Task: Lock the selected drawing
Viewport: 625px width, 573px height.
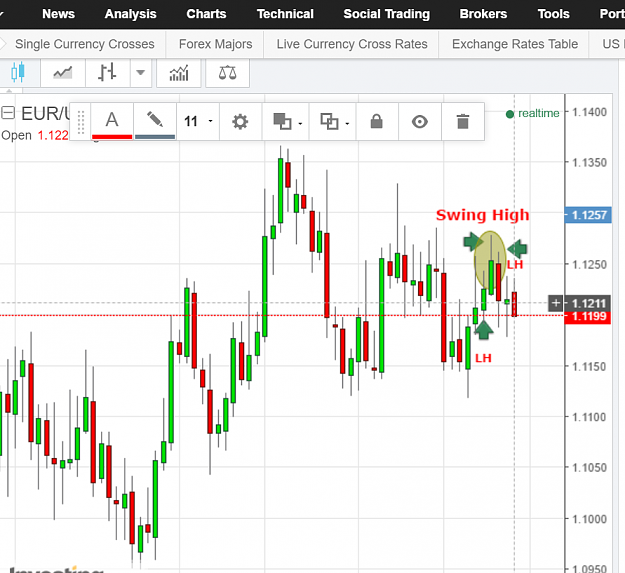Action: pos(377,121)
